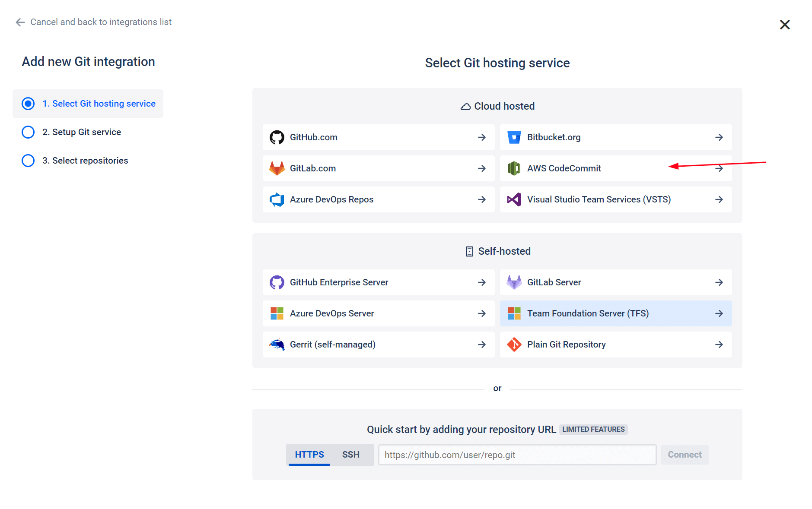
Task: Click the back arrow next to Cancel
Action: (x=20, y=22)
